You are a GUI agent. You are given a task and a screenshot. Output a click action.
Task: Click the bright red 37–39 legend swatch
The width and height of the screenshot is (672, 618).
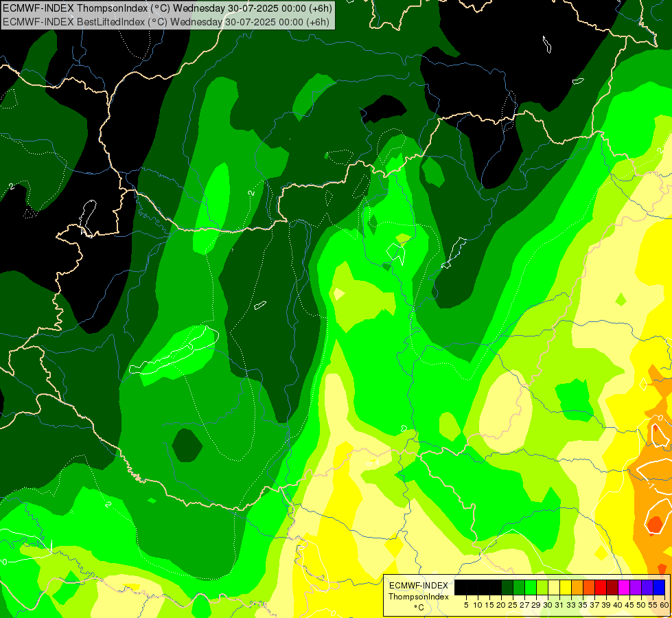point(601,587)
